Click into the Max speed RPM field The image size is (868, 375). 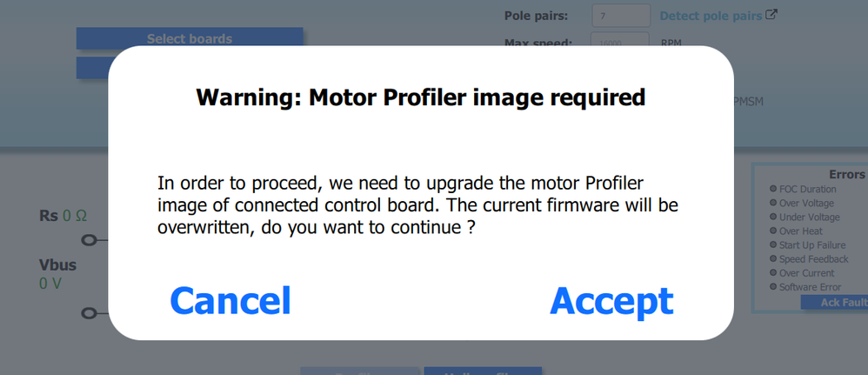(620, 42)
